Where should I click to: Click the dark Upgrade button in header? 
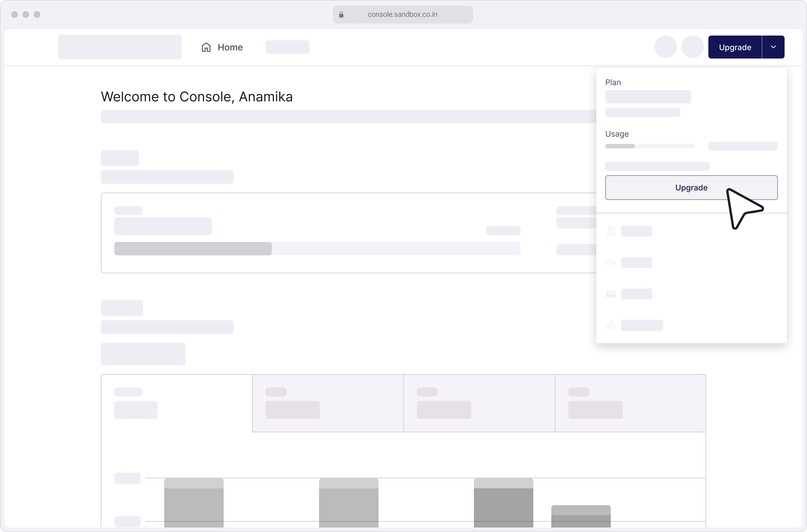click(x=735, y=47)
